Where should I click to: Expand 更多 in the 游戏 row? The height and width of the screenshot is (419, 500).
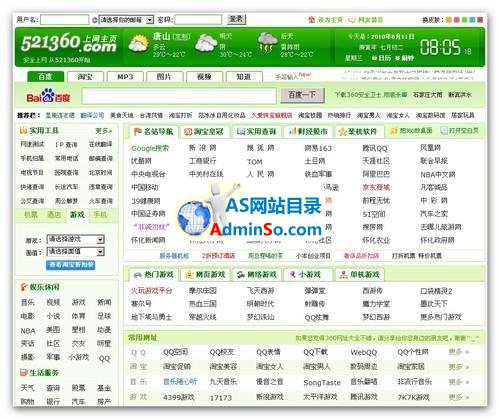459,397
